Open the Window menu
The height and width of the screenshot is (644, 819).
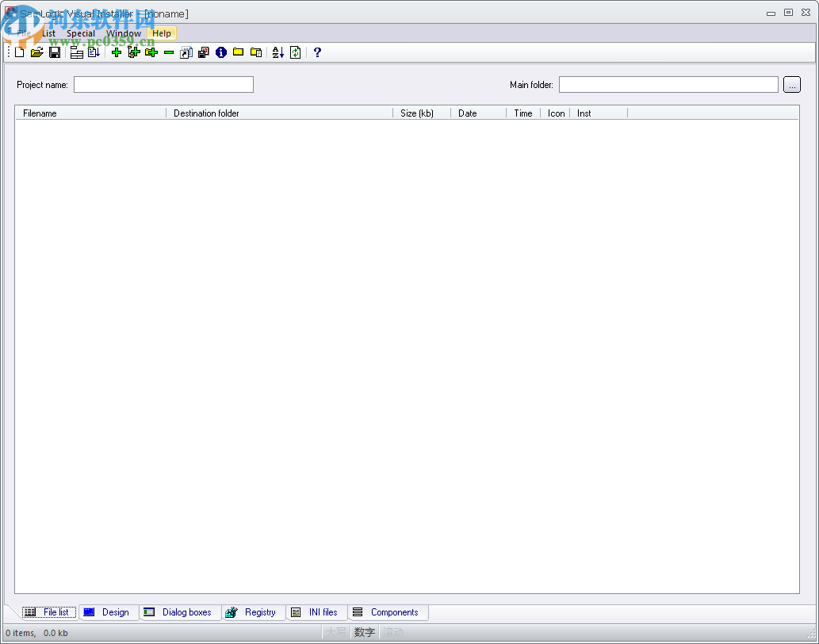click(x=123, y=33)
